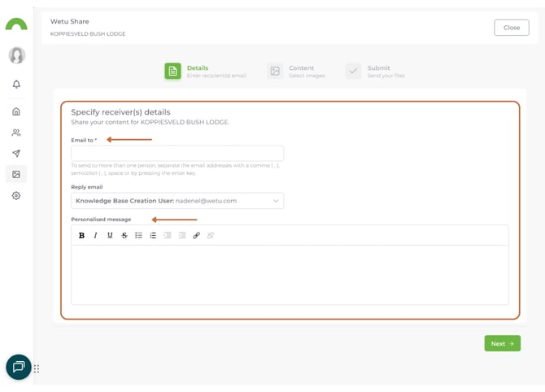Viewport: 545px width, 392px height.
Task: Open the image gallery sidebar icon
Action: (x=16, y=174)
